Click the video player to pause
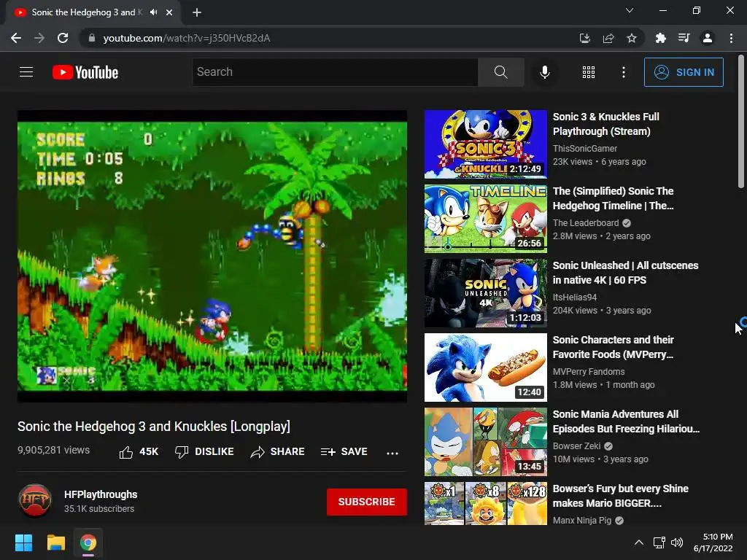The image size is (747, 560). tap(212, 256)
